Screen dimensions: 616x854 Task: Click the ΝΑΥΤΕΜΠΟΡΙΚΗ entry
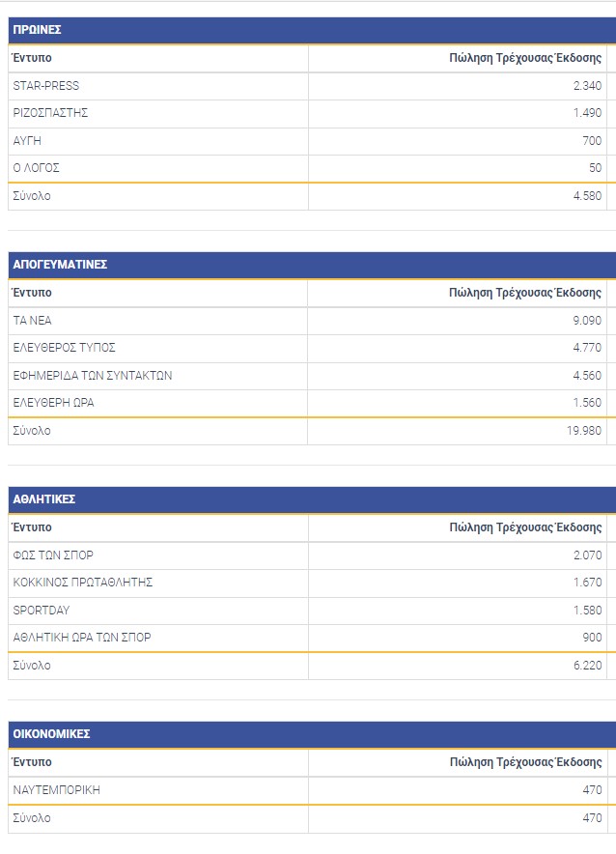point(57,790)
